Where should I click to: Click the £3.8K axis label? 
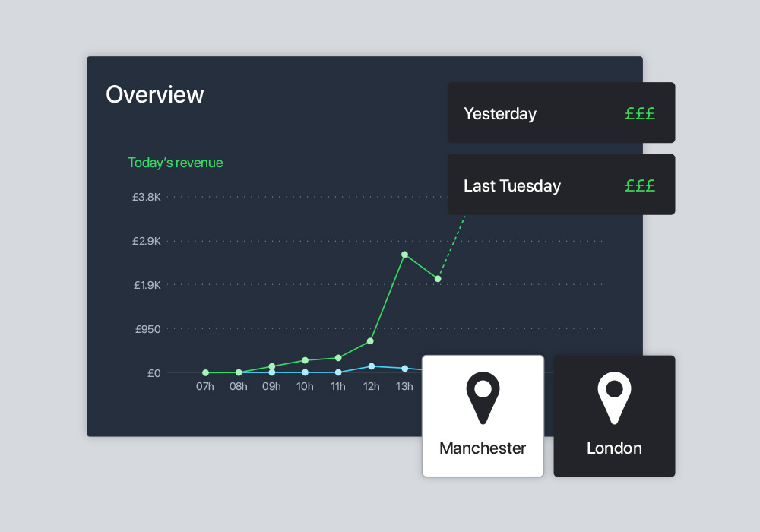pyautogui.click(x=147, y=197)
